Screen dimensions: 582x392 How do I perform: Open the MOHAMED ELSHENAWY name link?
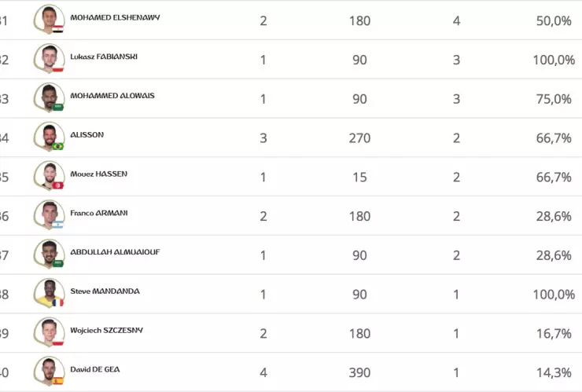tap(115, 17)
